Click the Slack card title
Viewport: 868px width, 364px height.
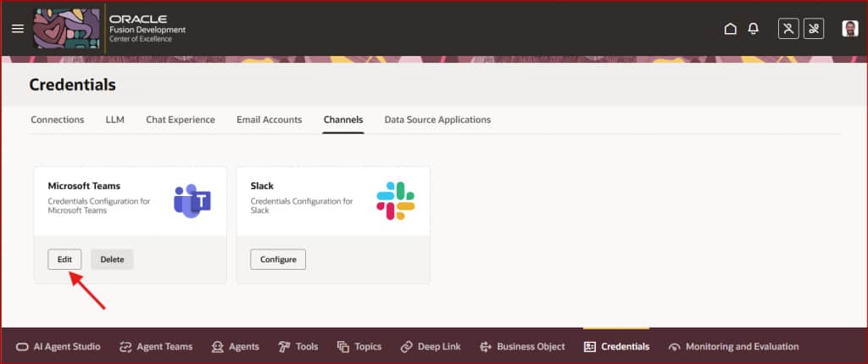tap(262, 186)
